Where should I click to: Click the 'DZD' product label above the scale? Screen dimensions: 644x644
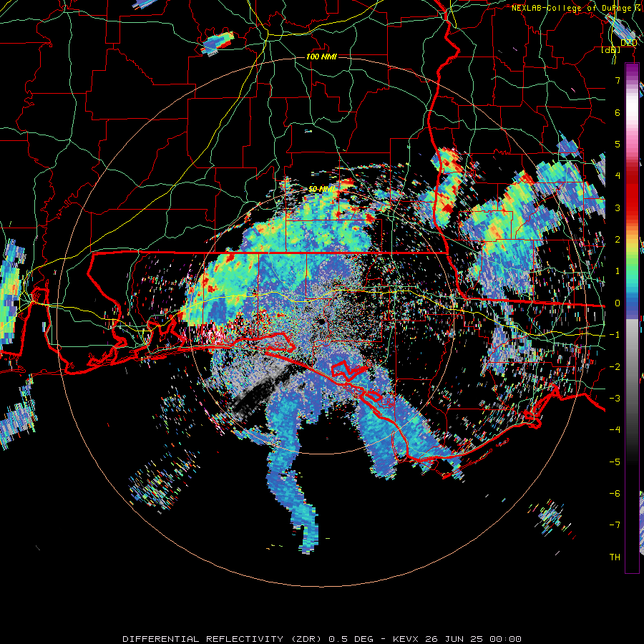[628, 43]
